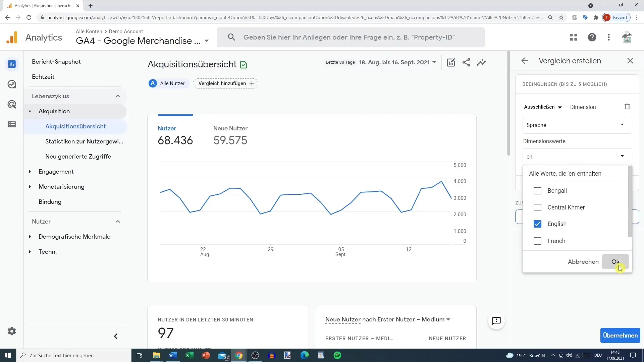Check the Bengali checkbox
The image size is (644, 362).
pos(537,191)
